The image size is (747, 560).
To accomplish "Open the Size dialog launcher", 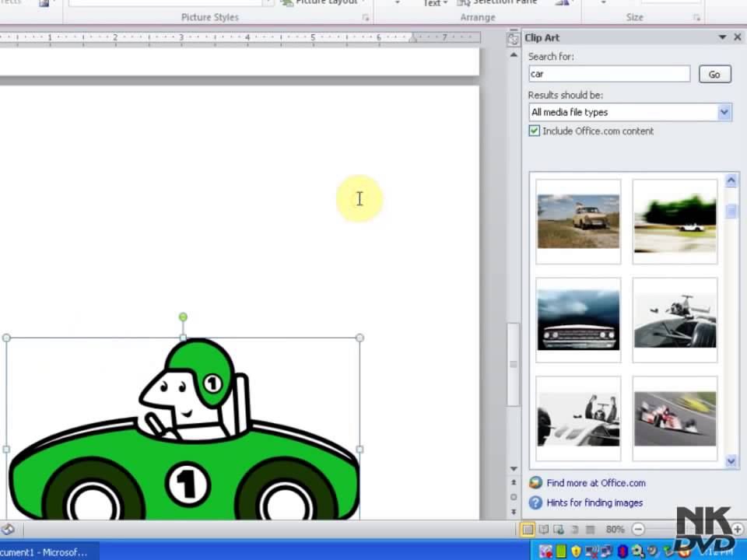I will tap(696, 18).
